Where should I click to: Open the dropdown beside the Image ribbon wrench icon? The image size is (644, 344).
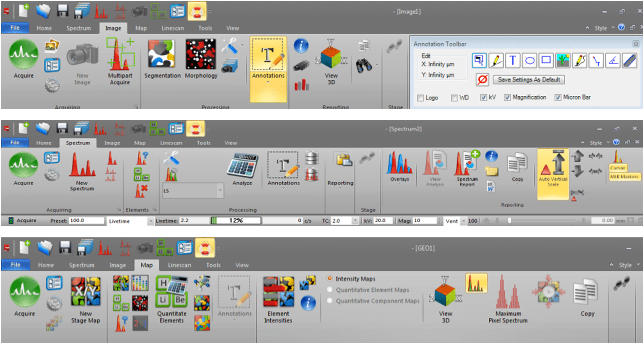click(x=242, y=46)
